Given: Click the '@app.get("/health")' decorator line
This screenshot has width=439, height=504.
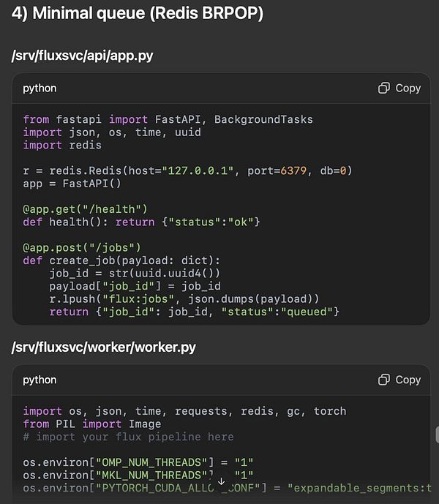Looking at the screenshot, I should click(85, 209).
